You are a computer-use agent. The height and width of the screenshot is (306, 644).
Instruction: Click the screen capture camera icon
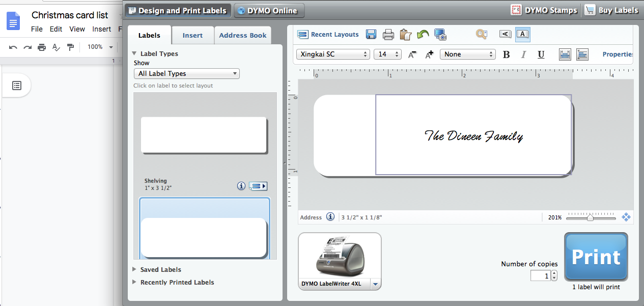point(440,35)
